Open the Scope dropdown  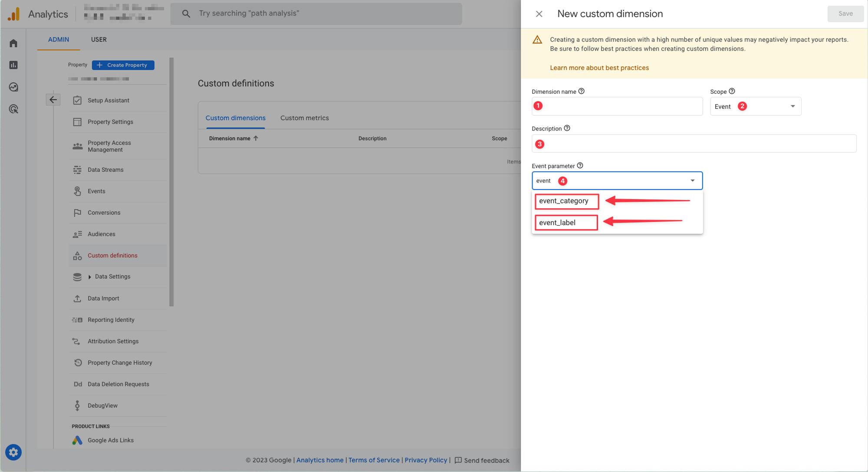[x=756, y=106]
